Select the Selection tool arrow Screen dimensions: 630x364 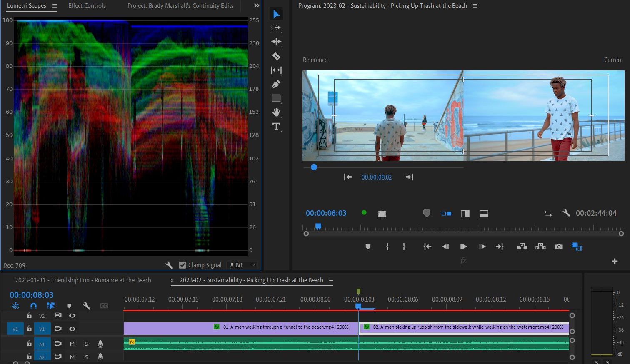click(x=276, y=14)
